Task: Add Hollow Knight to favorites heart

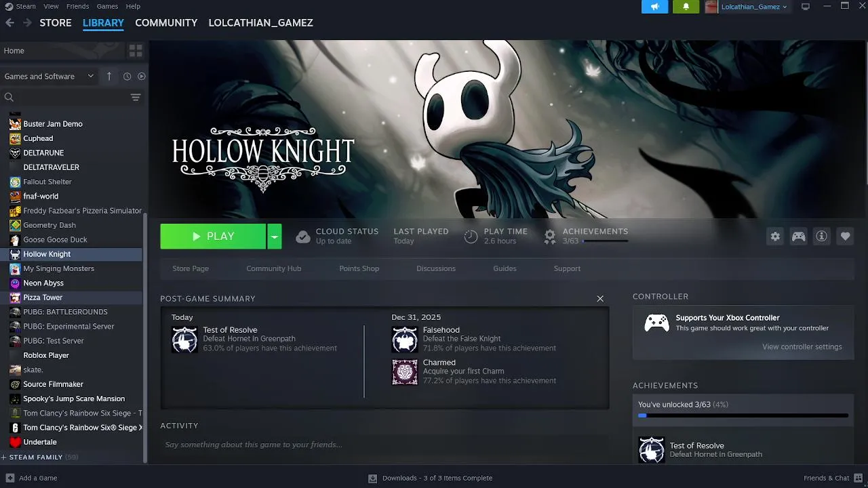Action: click(845, 237)
